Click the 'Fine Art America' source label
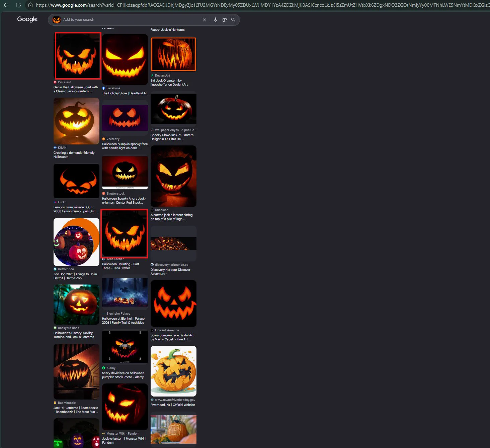Image resolution: width=490 pixels, height=448 pixels. click(x=167, y=330)
